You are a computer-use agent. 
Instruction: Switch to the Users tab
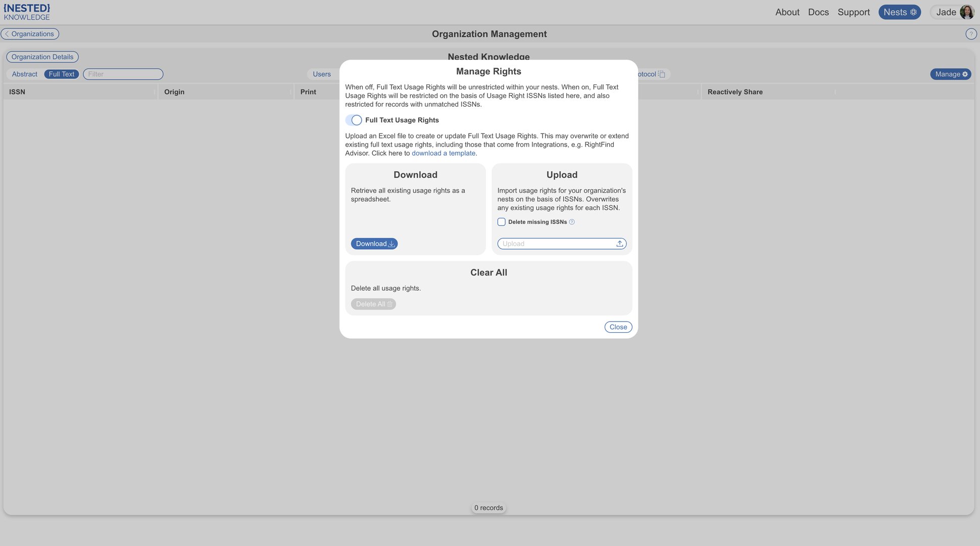(322, 74)
